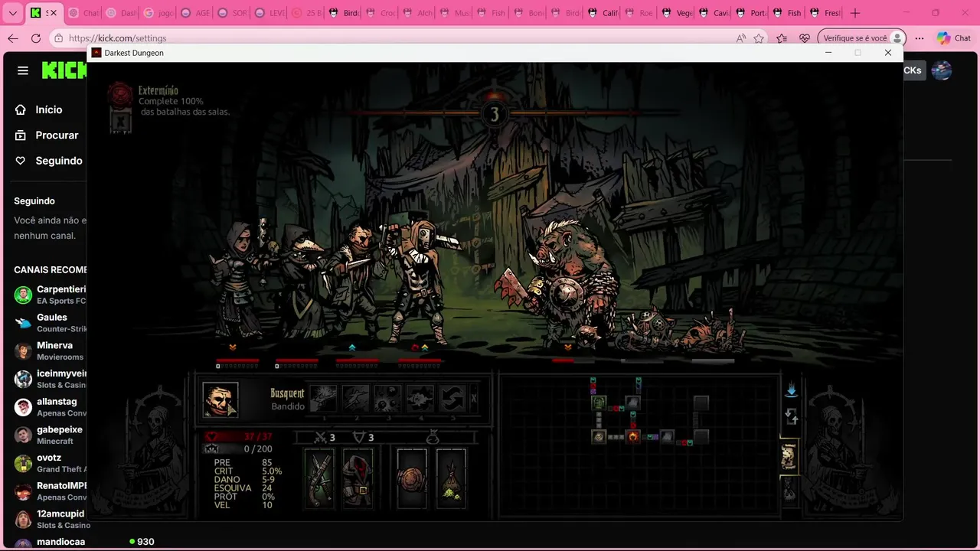Screen dimensions: 980x551
Task: Switch to the "Calif" browser tab
Action: tap(602, 13)
